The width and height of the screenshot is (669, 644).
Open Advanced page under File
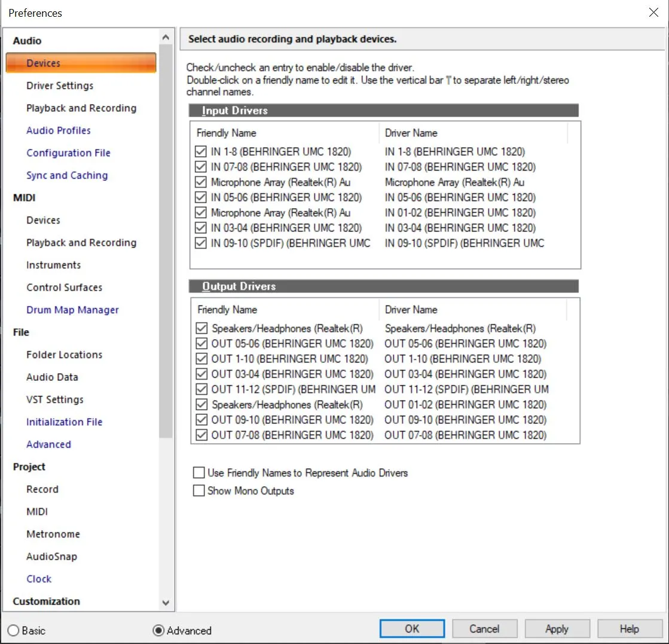click(x=48, y=444)
